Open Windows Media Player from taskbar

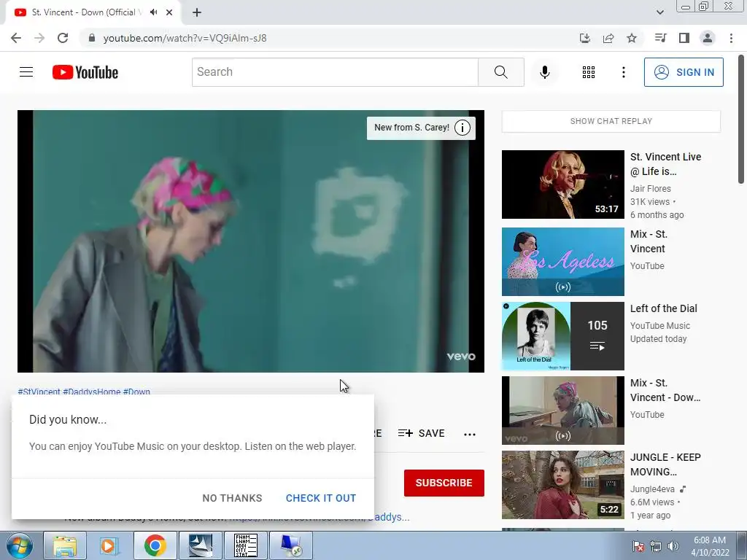coord(109,545)
